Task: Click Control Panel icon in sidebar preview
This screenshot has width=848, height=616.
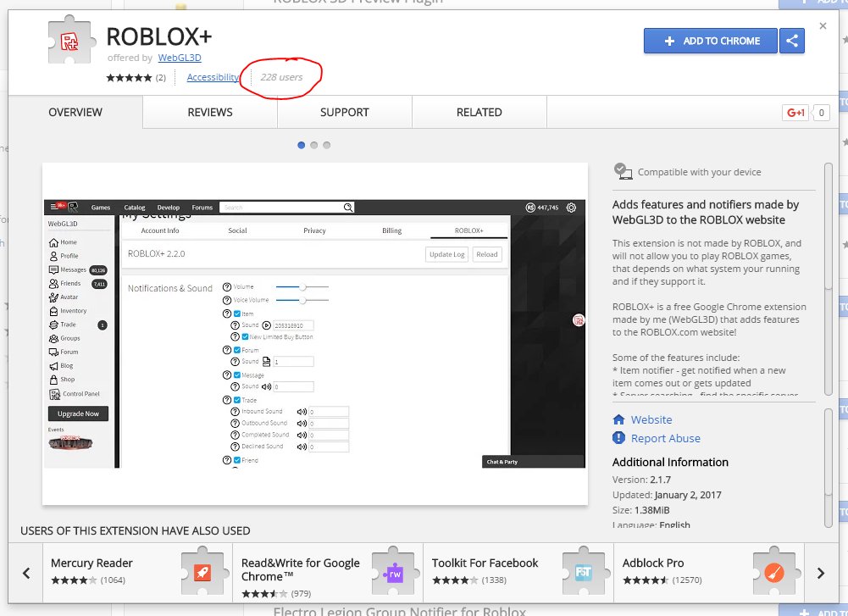Action: coord(54,394)
